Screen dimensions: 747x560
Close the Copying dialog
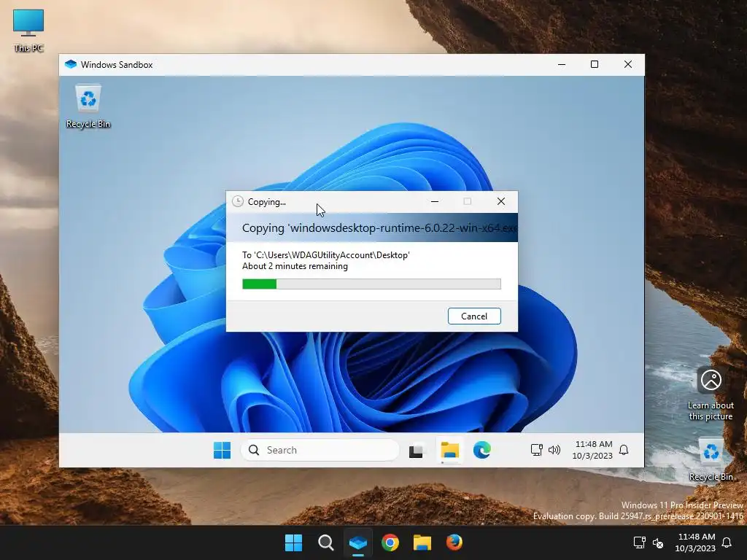[500, 201]
